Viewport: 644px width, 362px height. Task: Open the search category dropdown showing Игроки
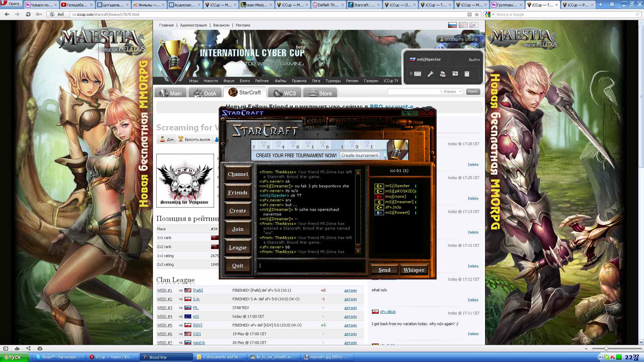[x=452, y=92]
